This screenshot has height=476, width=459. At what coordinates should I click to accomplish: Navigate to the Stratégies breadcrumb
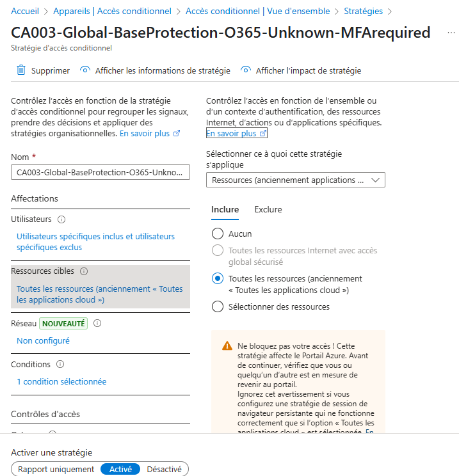point(363,11)
